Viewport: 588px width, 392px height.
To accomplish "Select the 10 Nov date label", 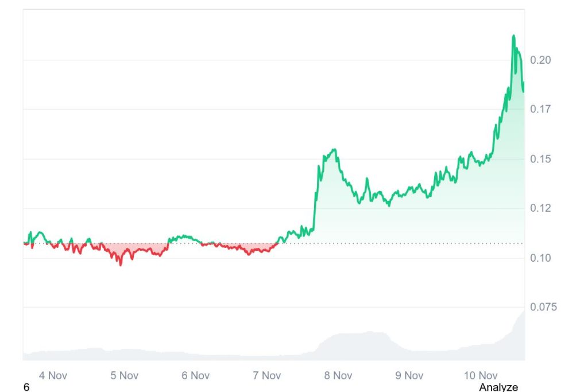I will click(x=480, y=375).
